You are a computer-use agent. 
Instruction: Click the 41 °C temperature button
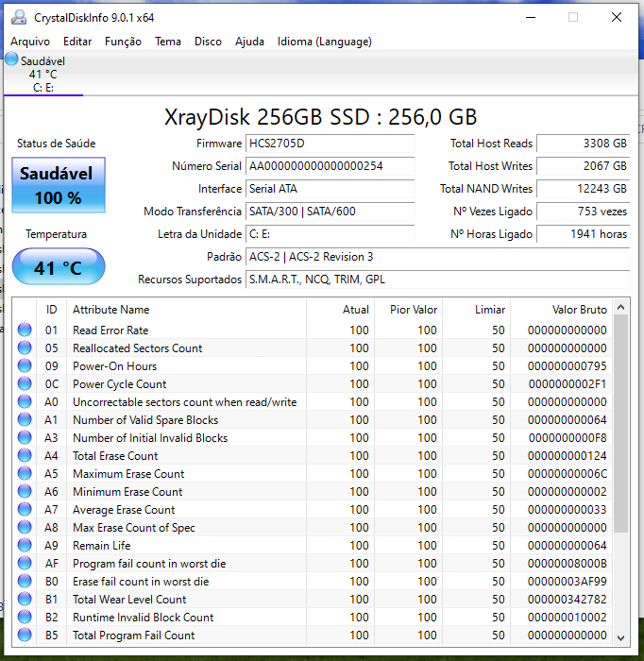click(x=59, y=266)
